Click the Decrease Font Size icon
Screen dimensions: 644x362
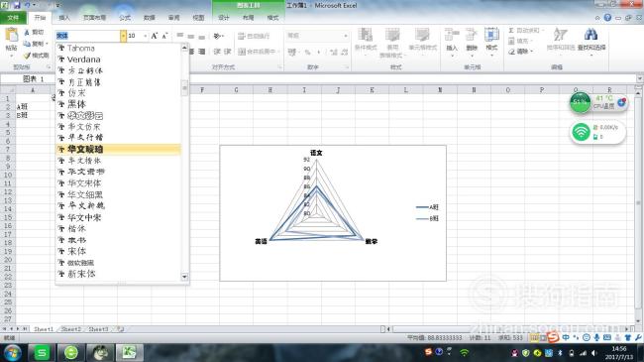tap(164, 36)
